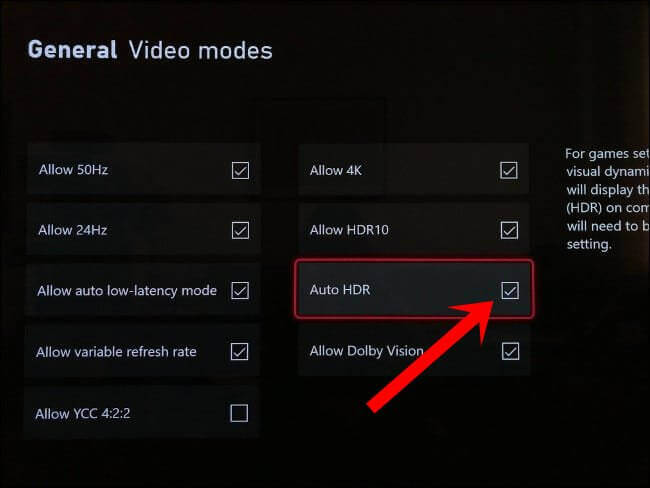Click the General heading in title

(73, 50)
